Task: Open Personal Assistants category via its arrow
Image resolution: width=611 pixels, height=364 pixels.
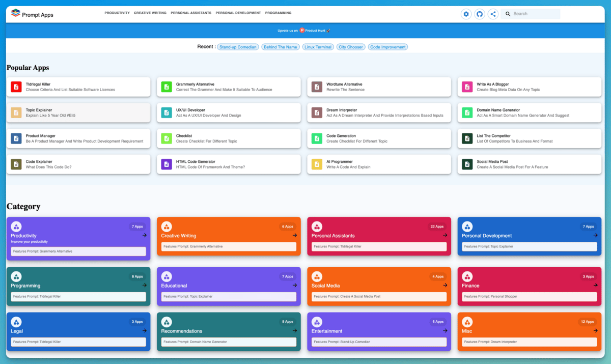Action: 445,235
